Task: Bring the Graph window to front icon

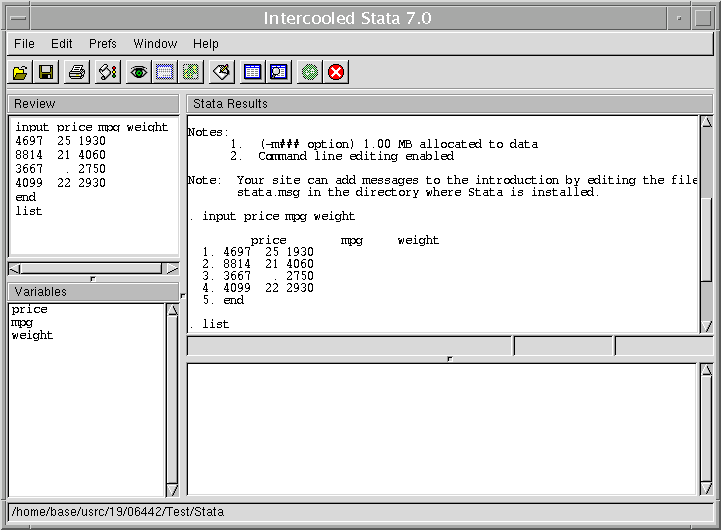Action: pyautogui.click(x=191, y=72)
